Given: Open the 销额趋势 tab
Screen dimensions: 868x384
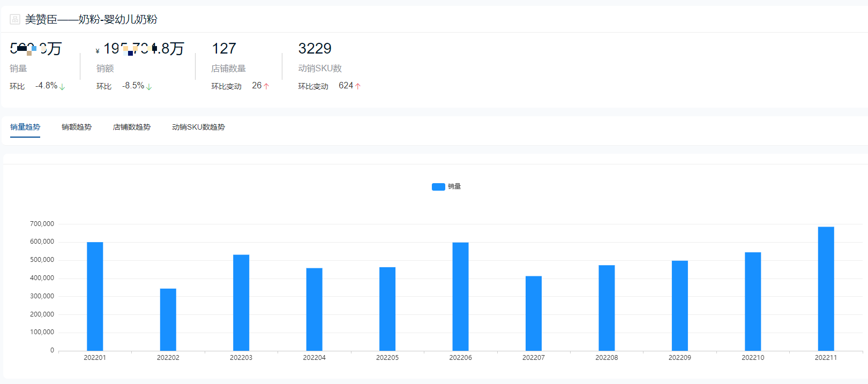Looking at the screenshot, I should pos(77,127).
